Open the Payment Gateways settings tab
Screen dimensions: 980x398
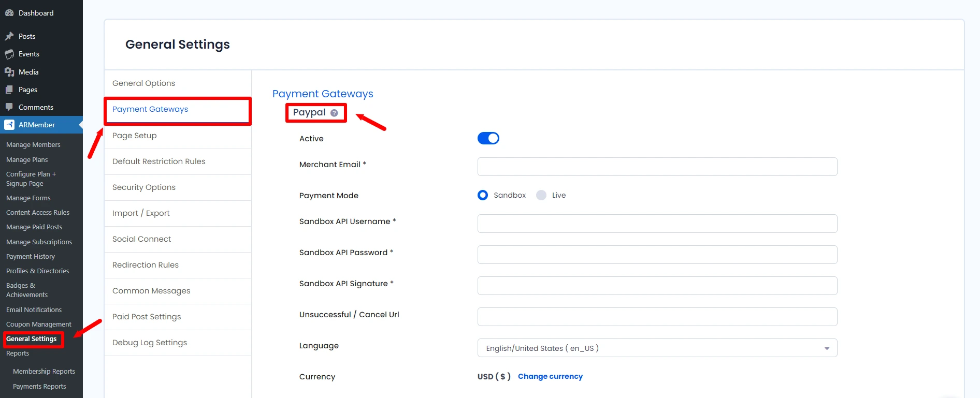tap(150, 109)
